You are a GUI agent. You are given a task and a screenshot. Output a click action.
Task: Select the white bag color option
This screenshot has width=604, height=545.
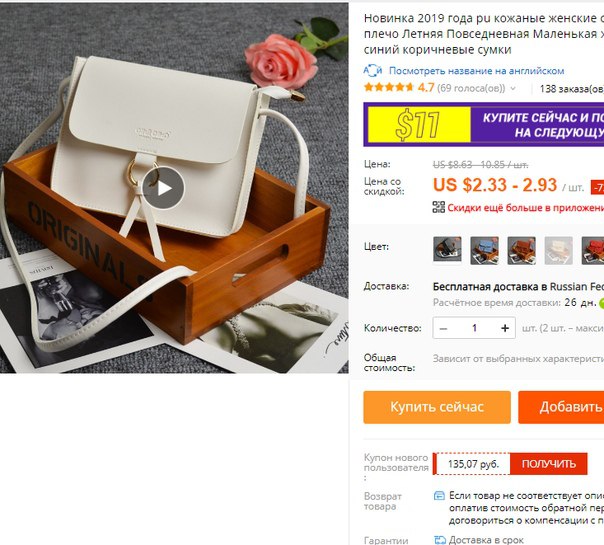click(x=558, y=250)
